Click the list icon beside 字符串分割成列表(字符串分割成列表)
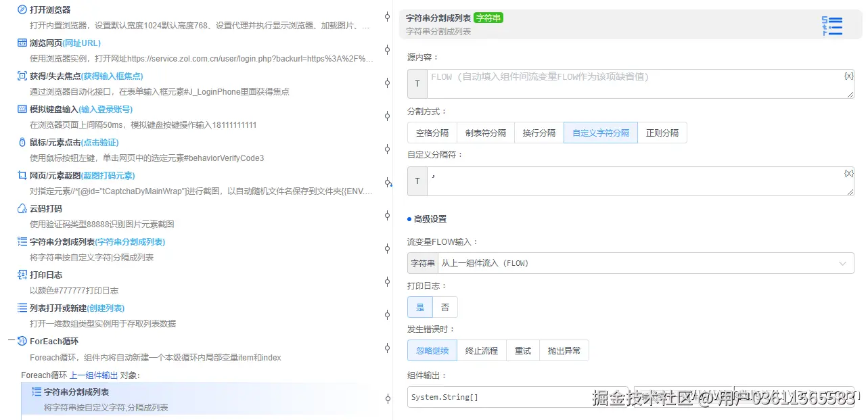868x420 pixels. coord(22,241)
